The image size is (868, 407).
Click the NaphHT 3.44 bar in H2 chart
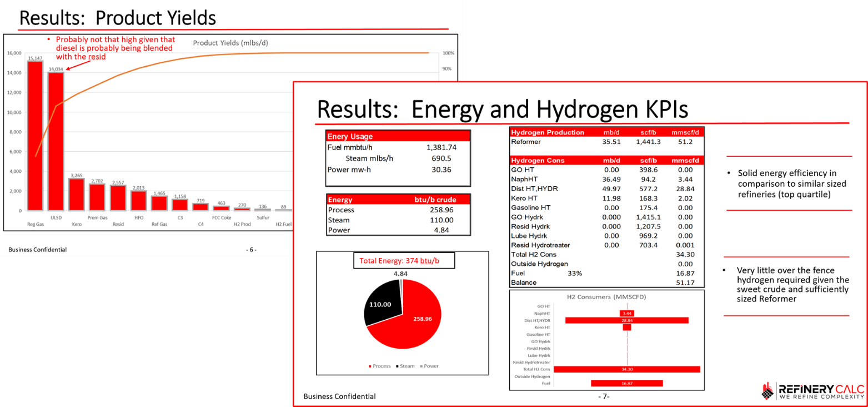pyautogui.click(x=627, y=314)
